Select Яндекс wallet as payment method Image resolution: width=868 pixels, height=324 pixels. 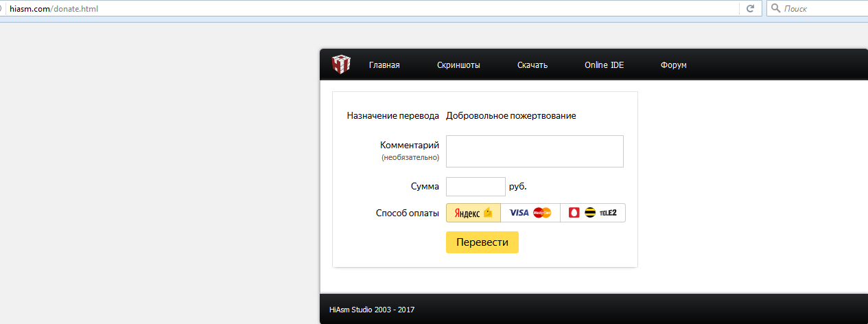pyautogui.click(x=473, y=213)
